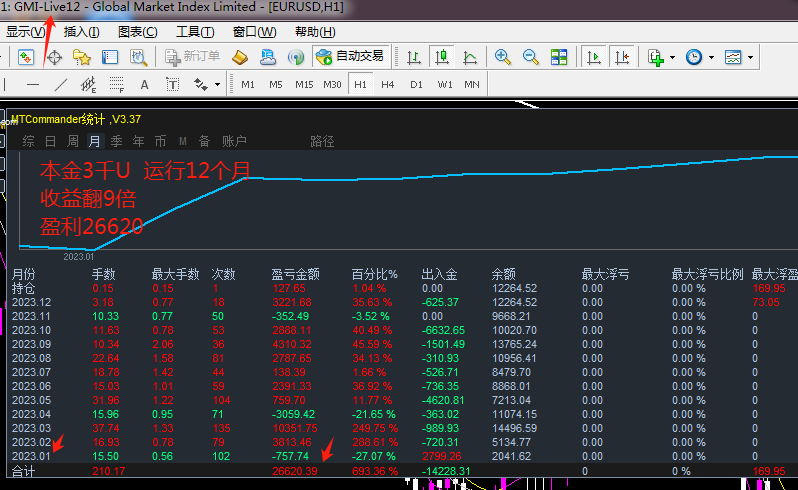Image resolution: width=798 pixels, height=490 pixels.
Task: Select the 月 monthly statistics tab
Action: point(95,141)
